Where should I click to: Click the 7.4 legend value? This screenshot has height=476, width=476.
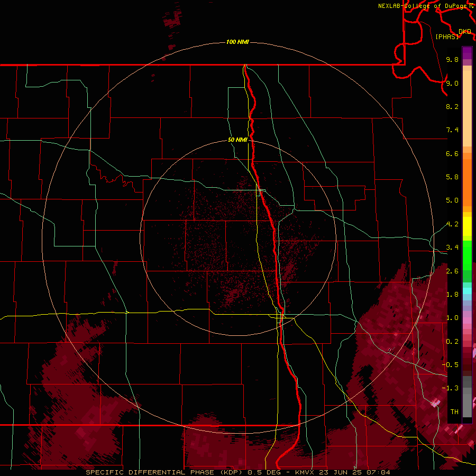(x=452, y=130)
